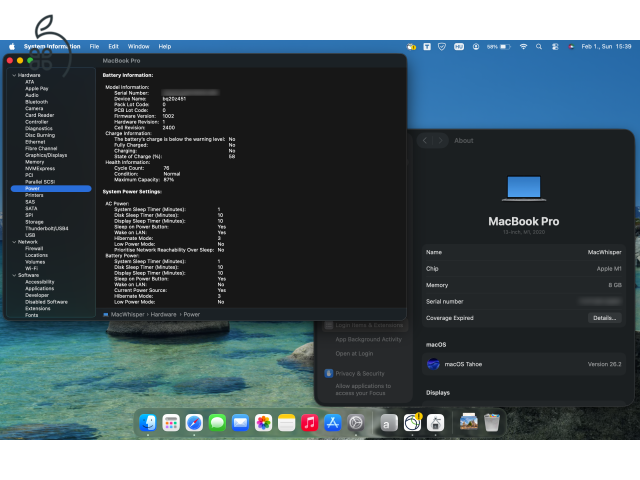This screenshot has width=640, height=480.
Task: Click the Power item in path bar
Action: [x=191, y=314]
